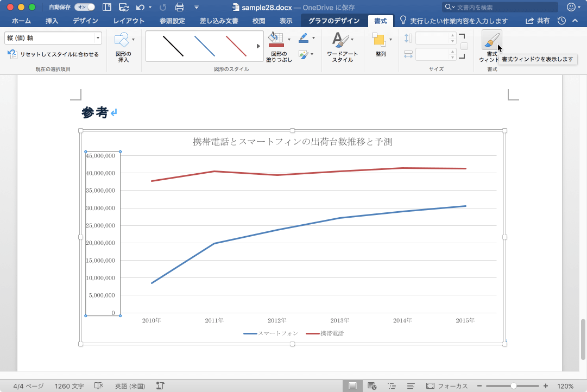Click the zoom slider handle
Screen dimensions: 587x392
pyautogui.click(x=514, y=386)
